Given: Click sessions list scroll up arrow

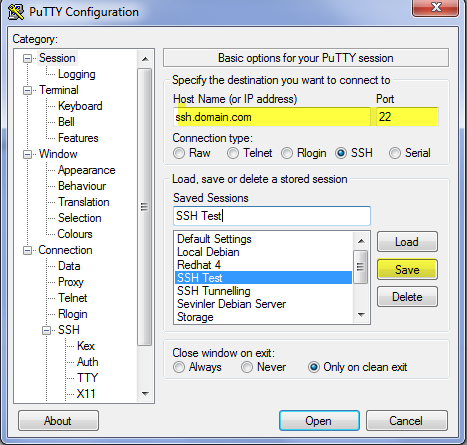Looking at the screenshot, I should (x=361, y=241).
